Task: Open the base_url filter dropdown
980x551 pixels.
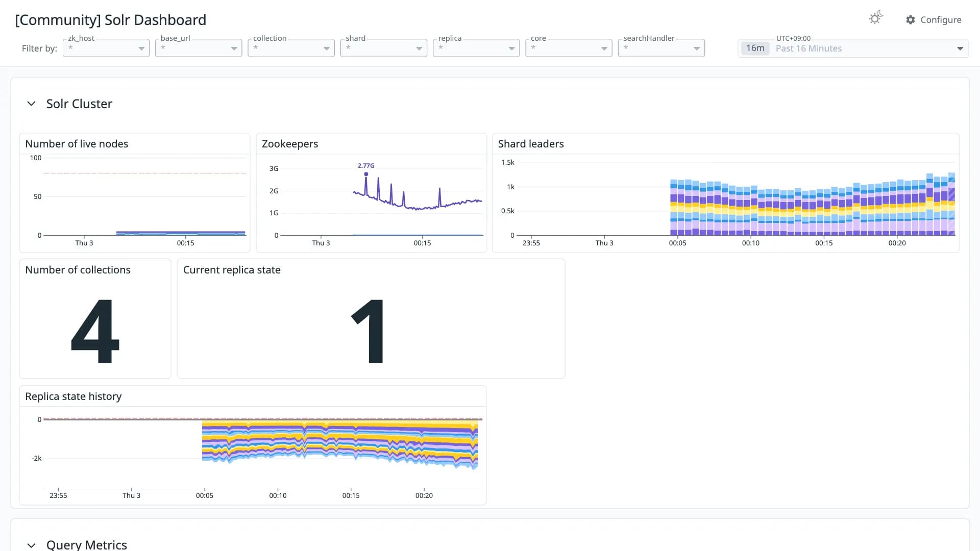Action: point(199,48)
